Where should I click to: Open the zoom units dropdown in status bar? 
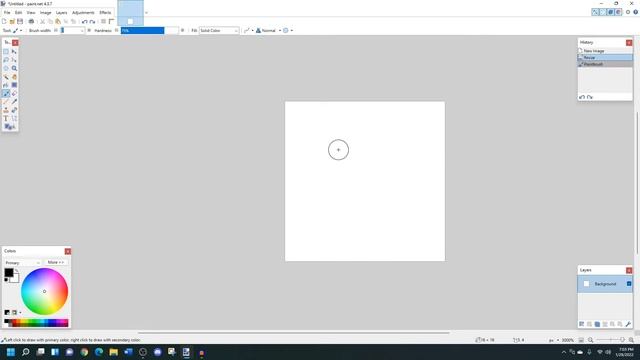553,340
